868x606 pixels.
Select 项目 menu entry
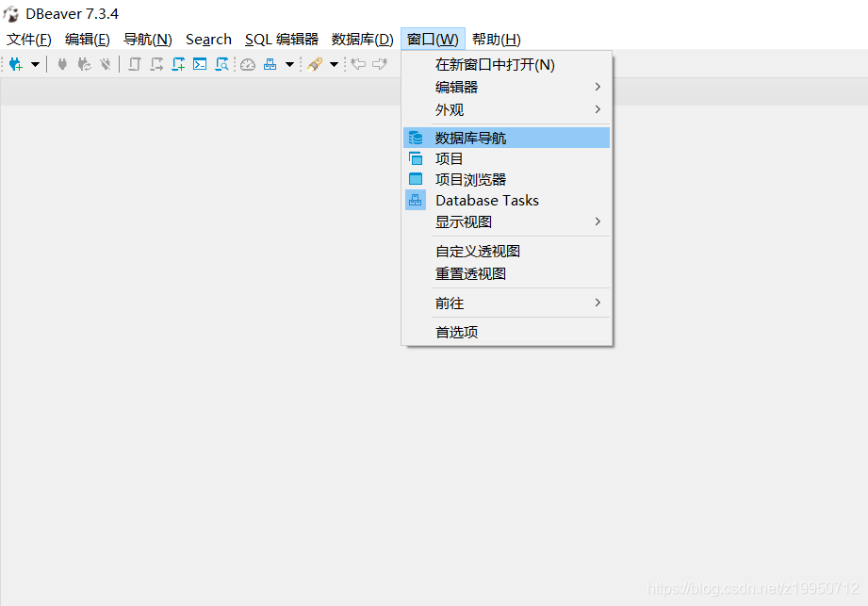point(506,159)
